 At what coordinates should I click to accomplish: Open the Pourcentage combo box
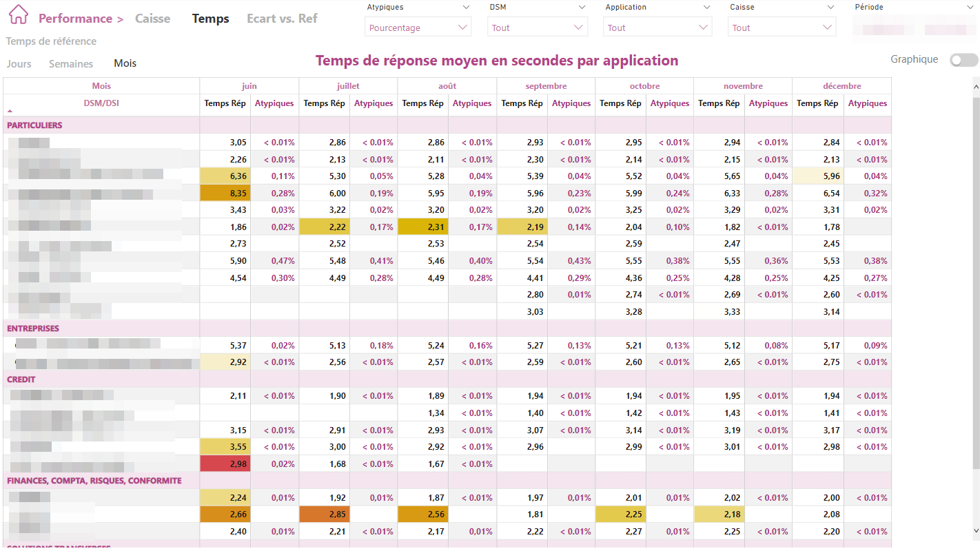coord(418,28)
